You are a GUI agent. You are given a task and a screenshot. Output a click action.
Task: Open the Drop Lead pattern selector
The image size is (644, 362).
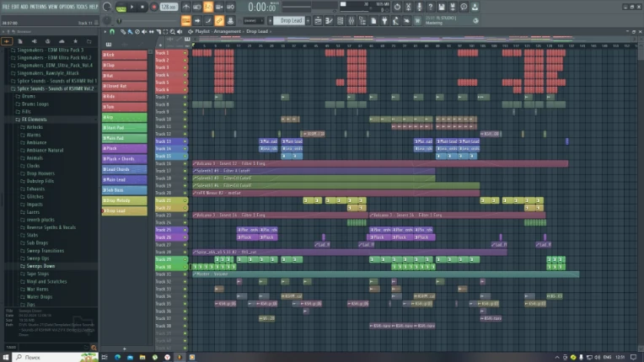point(291,20)
